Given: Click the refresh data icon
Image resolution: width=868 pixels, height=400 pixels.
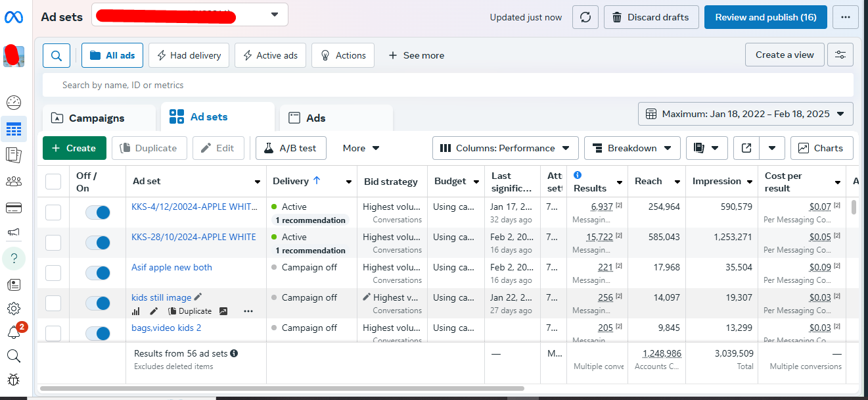Looking at the screenshot, I should 585,17.
